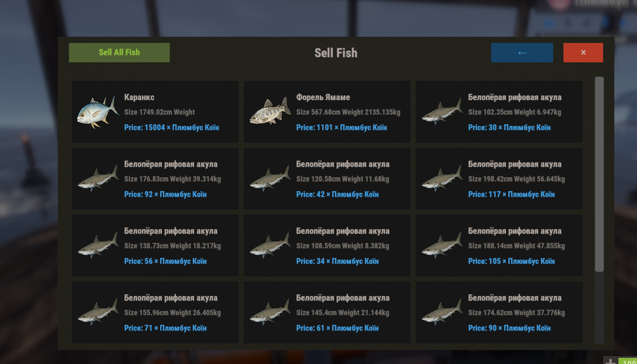Click the price link for Каранкс, 15004 coins

171,128
